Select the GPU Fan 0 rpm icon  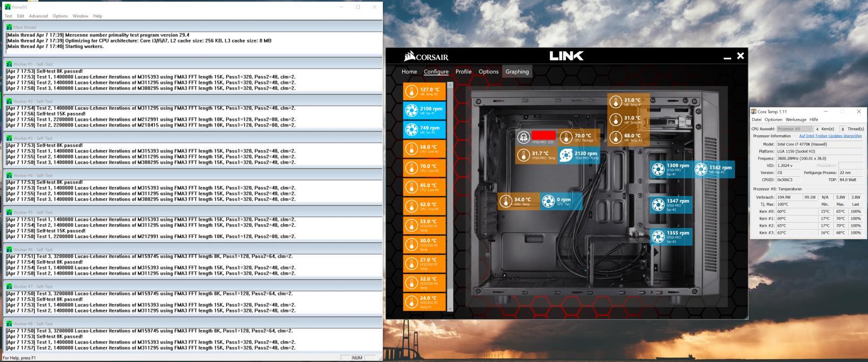(x=548, y=201)
